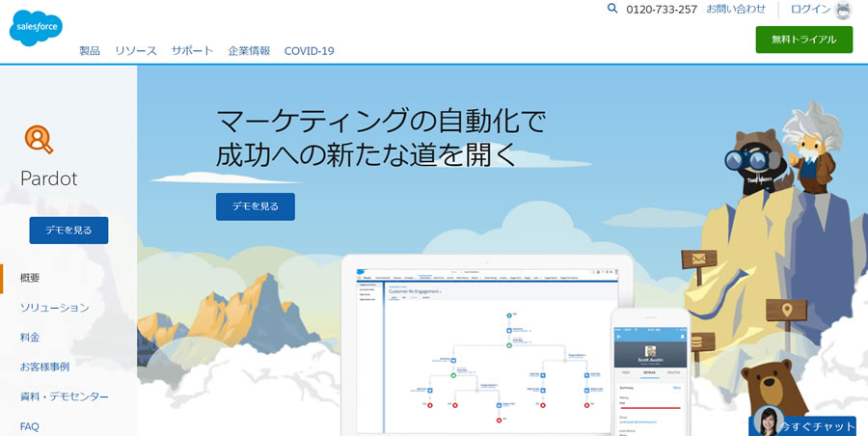The height and width of the screenshot is (436, 868).
Task: Click the chat agent avatar photo
Action: (x=768, y=422)
